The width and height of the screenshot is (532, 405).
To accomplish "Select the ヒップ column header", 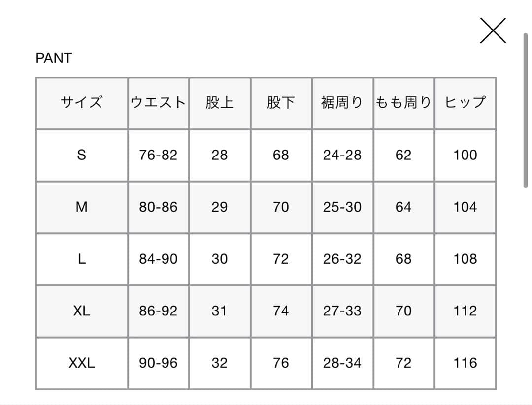I will [x=465, y=102].
